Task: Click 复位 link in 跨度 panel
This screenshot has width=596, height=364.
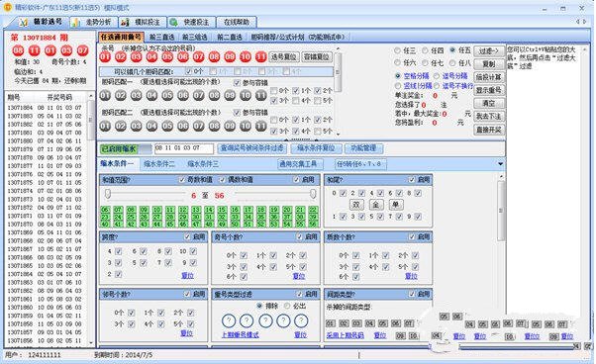Action: [x=187, y=276]
